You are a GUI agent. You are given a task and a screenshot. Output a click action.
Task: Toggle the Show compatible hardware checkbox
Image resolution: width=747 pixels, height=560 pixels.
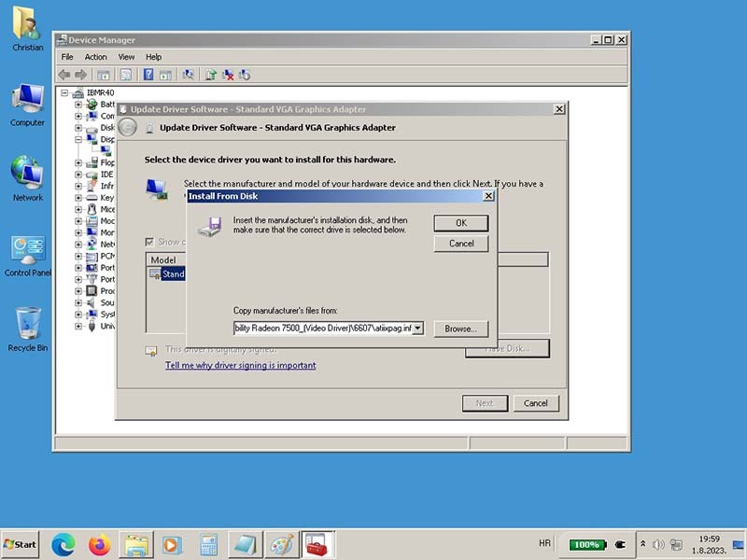tap(149, 242)
